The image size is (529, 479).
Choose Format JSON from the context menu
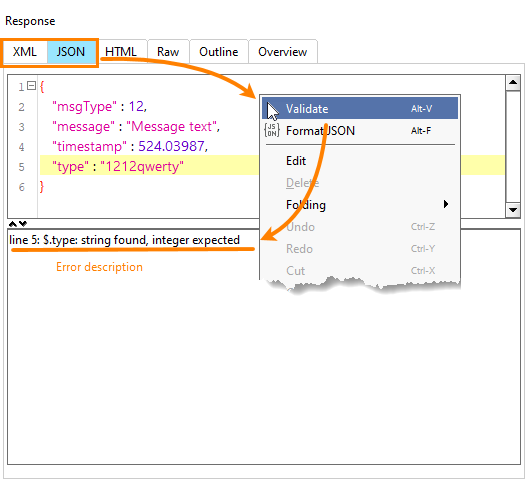pos(360,131)
